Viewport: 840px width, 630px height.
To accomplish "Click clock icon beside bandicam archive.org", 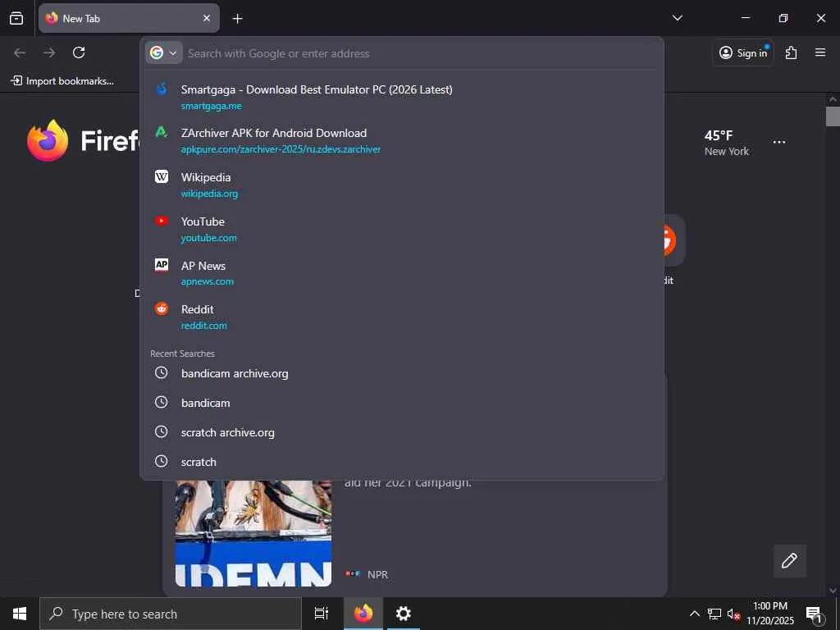I will (162, 373).
